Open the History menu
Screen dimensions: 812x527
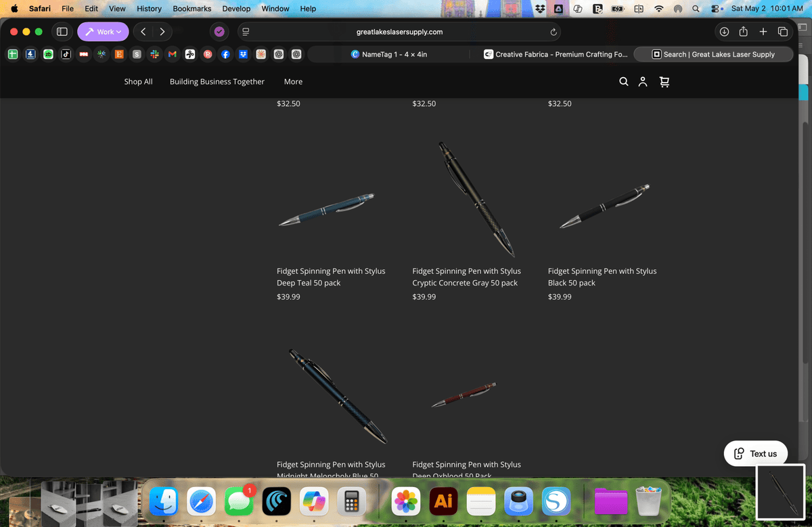click(x=149, y=9)
